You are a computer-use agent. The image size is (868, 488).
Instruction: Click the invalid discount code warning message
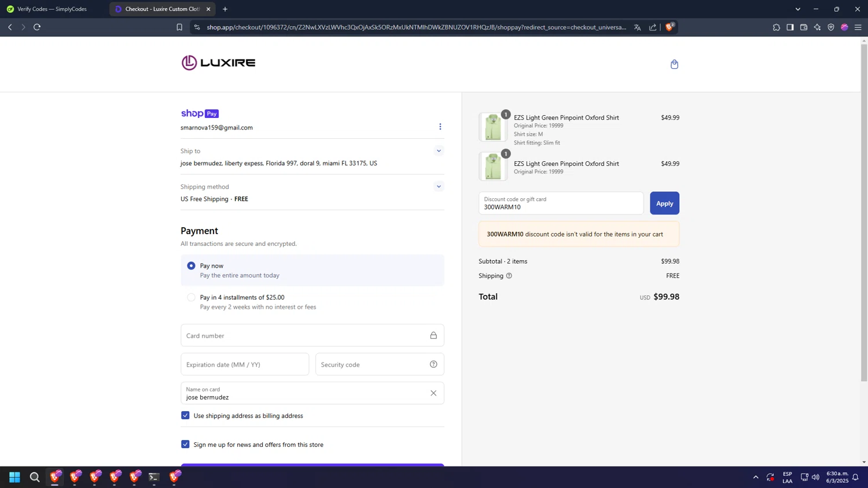(579, 234)
